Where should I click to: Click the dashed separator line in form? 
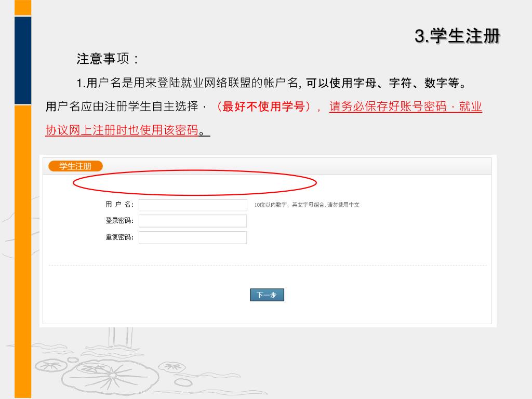(x=268, y=265)
